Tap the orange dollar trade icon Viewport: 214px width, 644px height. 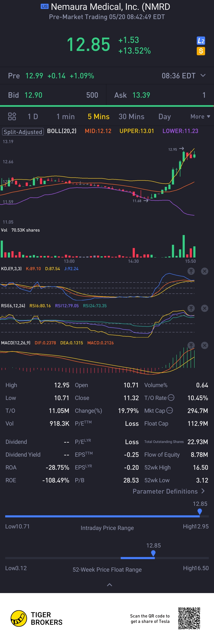(x=201, y=51)
